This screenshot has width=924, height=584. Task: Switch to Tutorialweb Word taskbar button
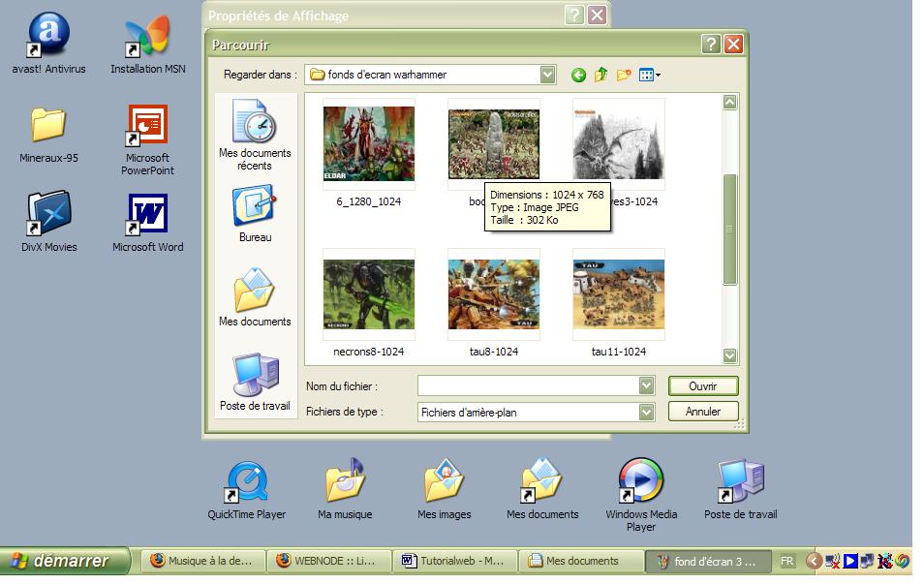pyautogui.click(x=455, y=561)
